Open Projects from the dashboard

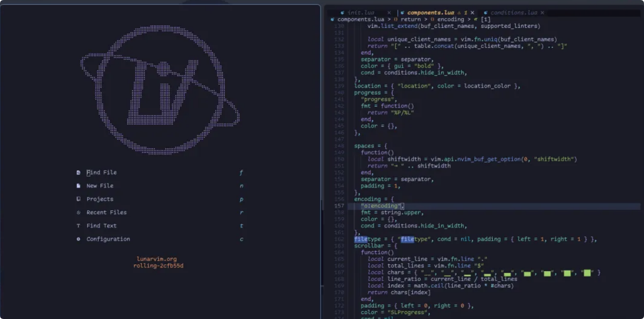click(x=100, y=199)
